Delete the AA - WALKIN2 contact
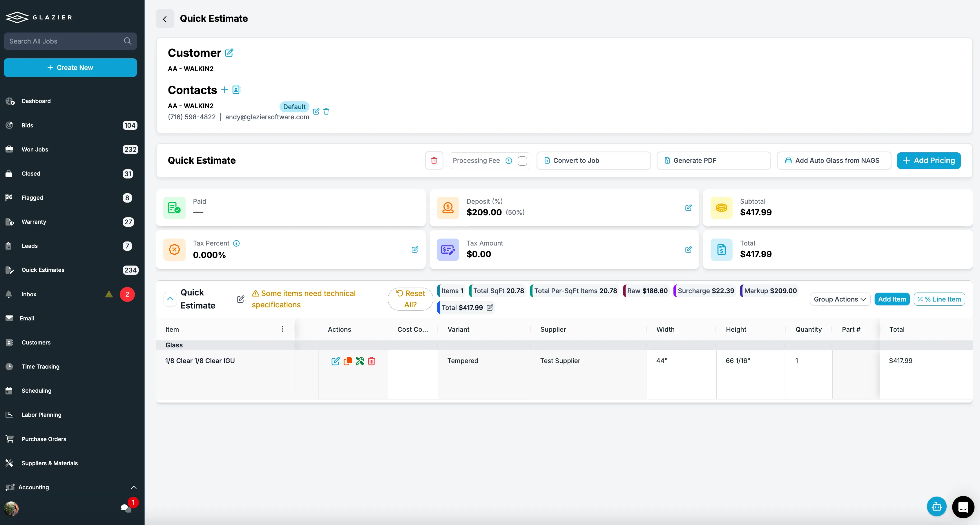 coord(326,111)
